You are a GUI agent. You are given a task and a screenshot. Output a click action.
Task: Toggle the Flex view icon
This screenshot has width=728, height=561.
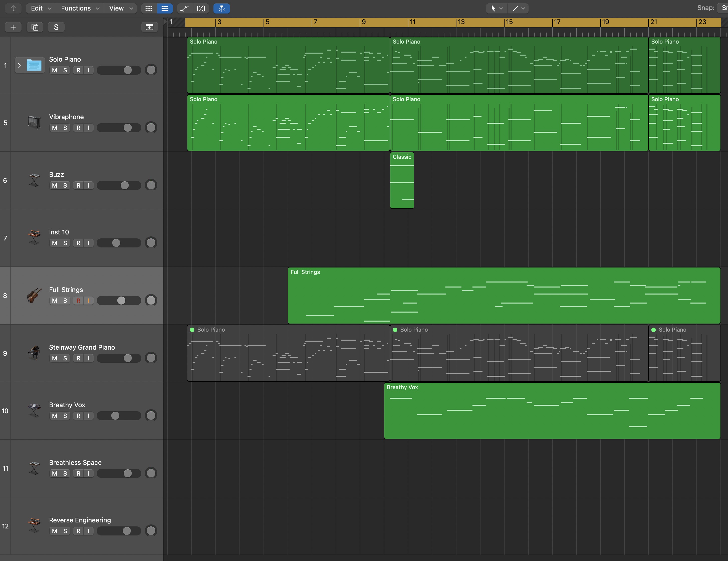[x=201, y=8]
